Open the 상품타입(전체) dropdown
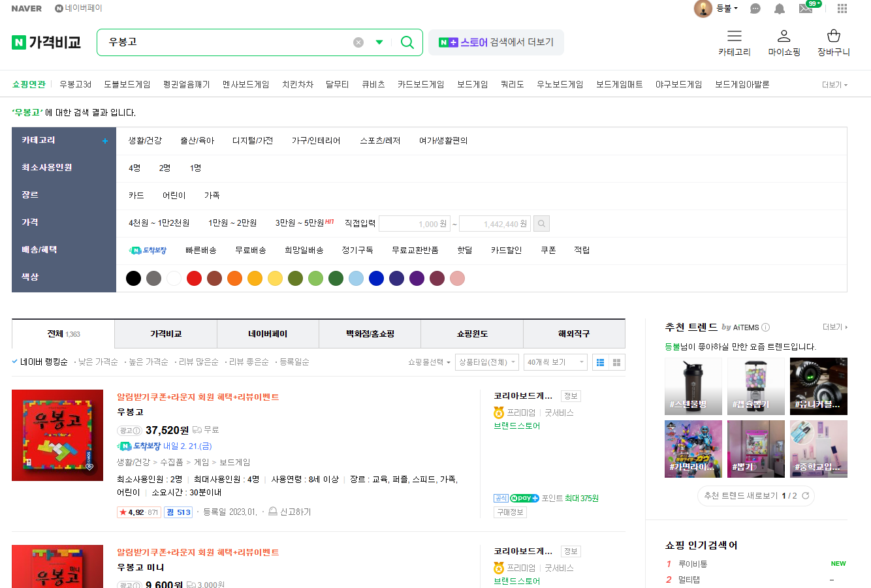The width and height of the screenshot is (871, 588). [487, 362]
